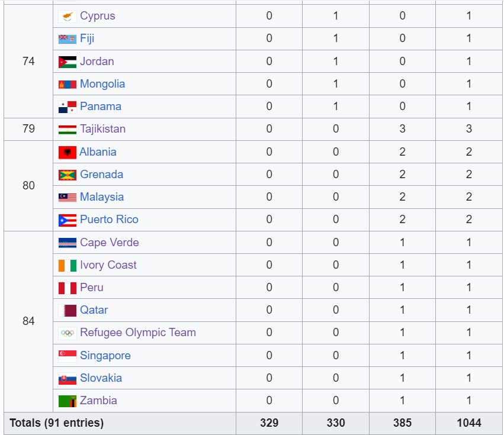Click the Jordan flag icon
The height and width of the screenshot is (435, 504).
[x=68, y=62]
